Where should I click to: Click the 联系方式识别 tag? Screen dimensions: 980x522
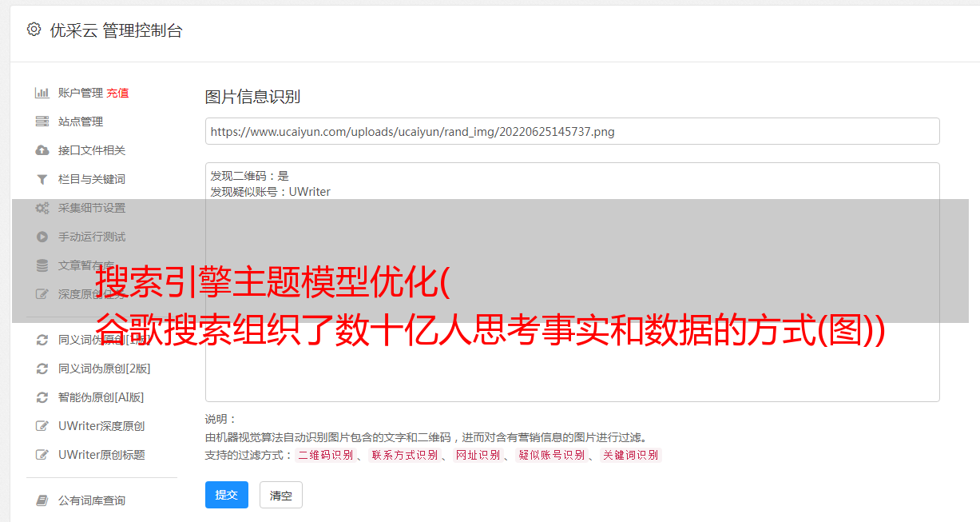[405, 455]
